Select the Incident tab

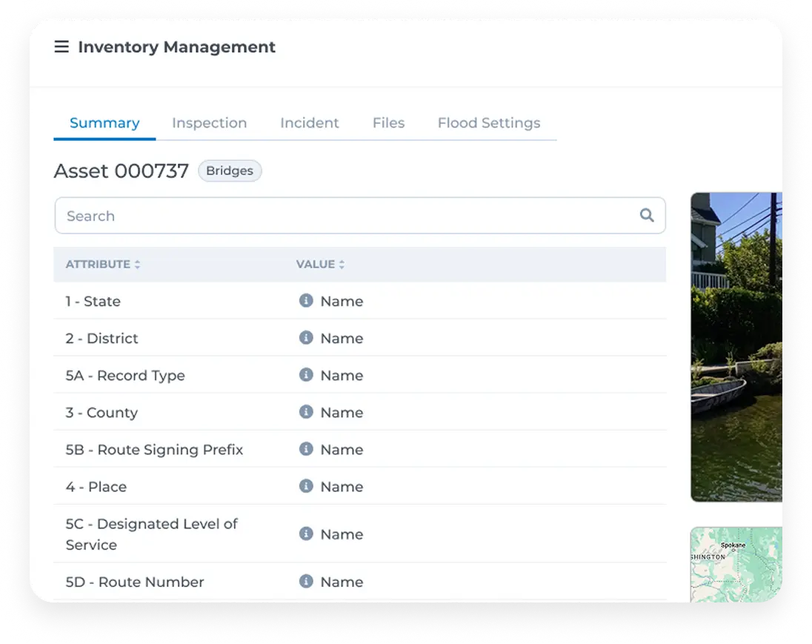(x=309, y=122)
